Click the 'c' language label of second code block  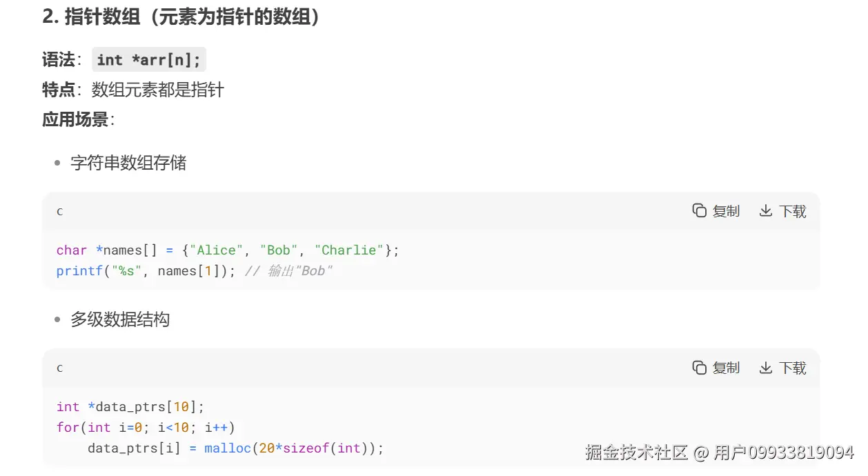60,368
